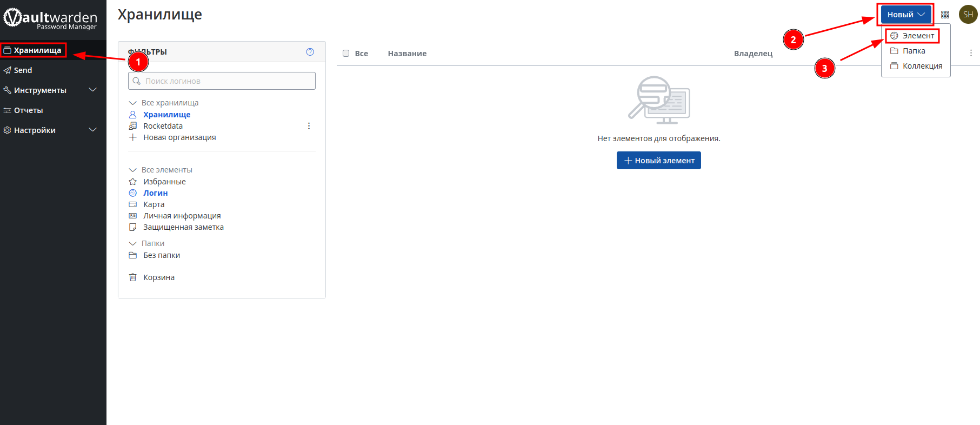Image resolution: width=980 pixels, height=425 pixels.
Task: Open Send in the sidebar
Action: pos(23,70)
